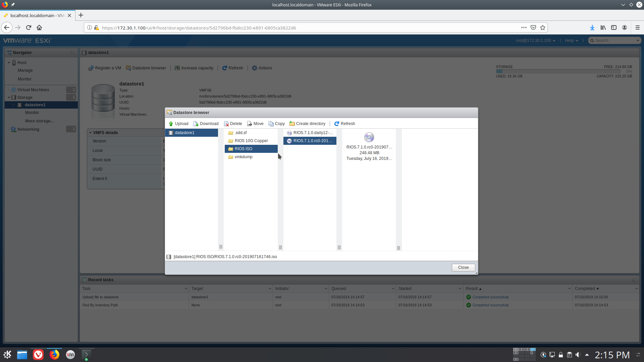Click Refresh in the Datastore browser dialog
This screenshot has height=362, width=644.
click(345, 124)
